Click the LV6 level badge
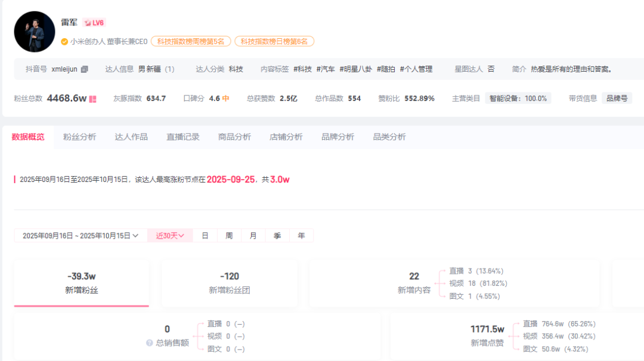Screen dimensions: 644x361 (94, 23)
